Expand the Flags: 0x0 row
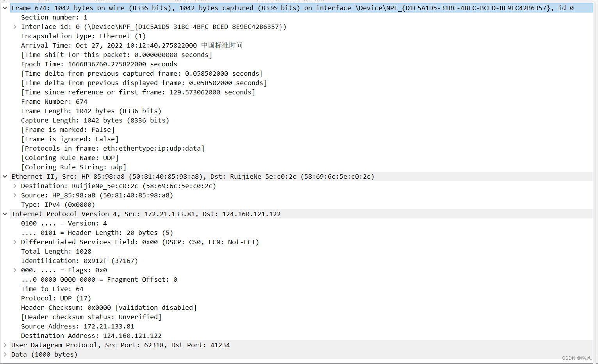Viewport: 598px width, 364px height. pos(15,270)
